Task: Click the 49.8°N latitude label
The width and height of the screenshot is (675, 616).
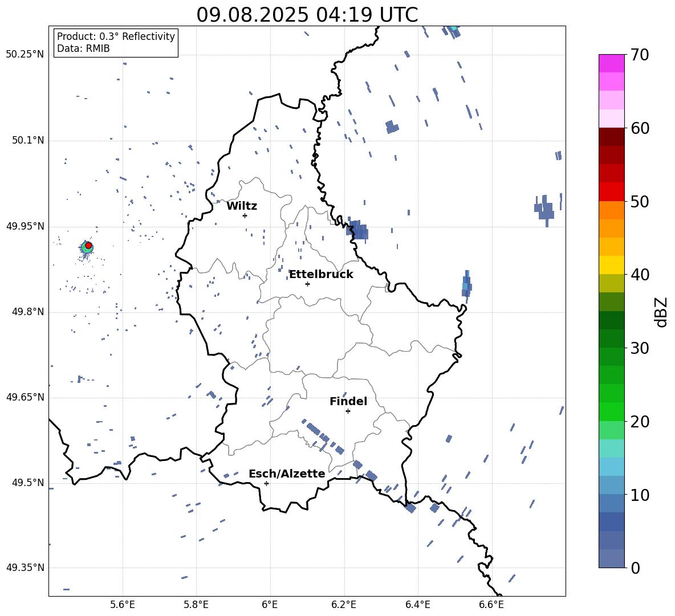Action: [27, 312]
